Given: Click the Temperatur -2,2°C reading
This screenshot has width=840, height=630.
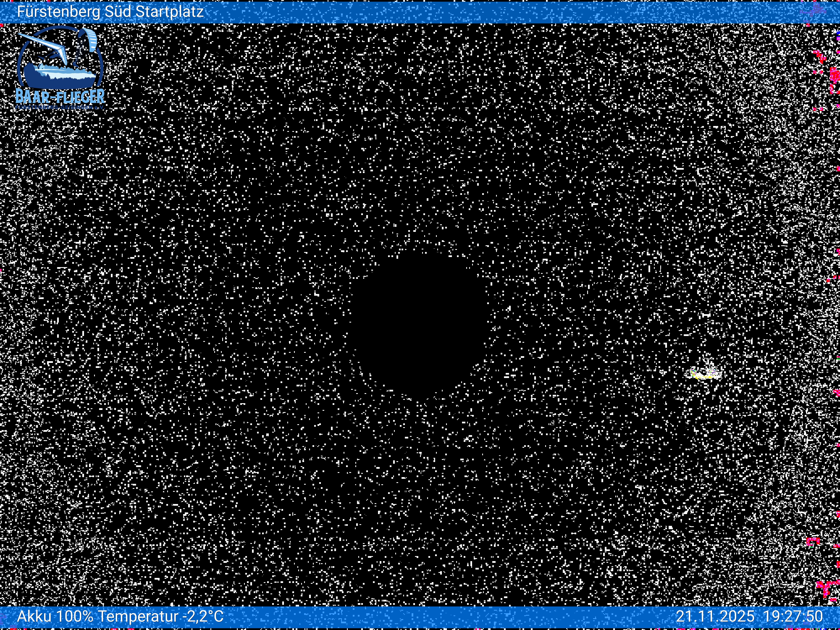Looking at the screenshot, I should tap(161, 616).
